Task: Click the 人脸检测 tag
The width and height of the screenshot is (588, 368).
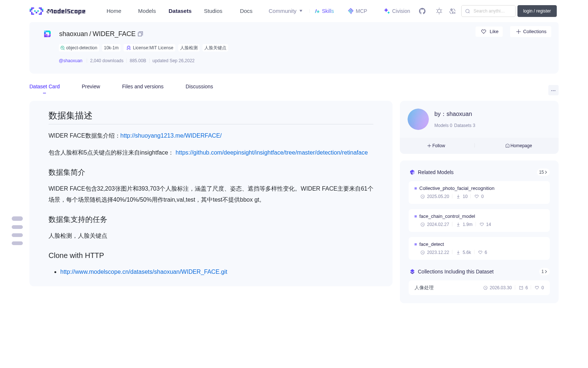Action: coord(189,48)
